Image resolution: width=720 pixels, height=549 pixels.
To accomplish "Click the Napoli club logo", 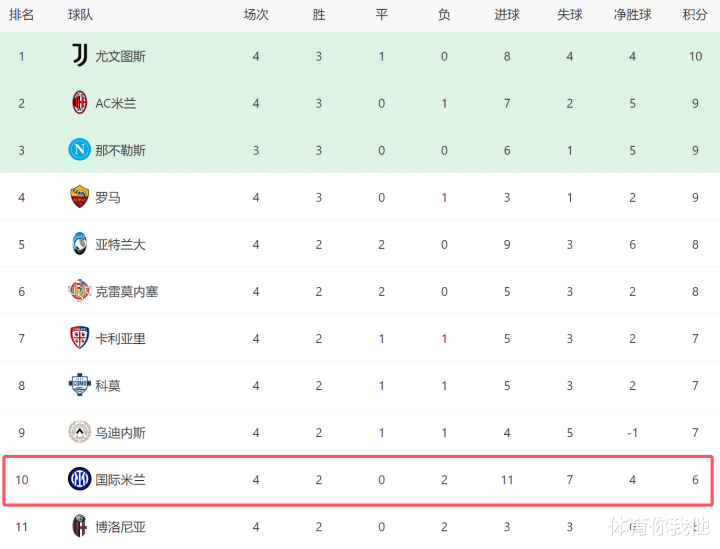I will [80, 150].
